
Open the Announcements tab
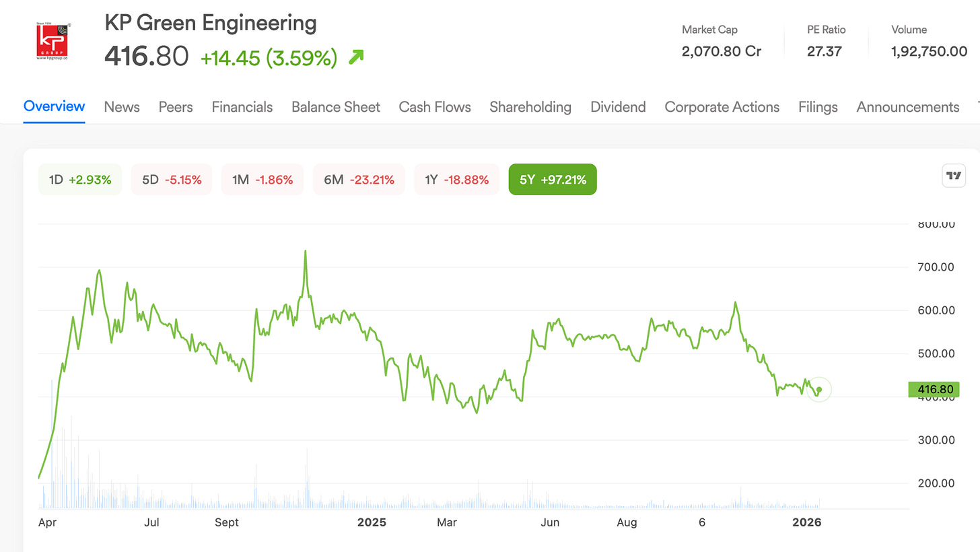pyautogui.click(x=908, y=107)
